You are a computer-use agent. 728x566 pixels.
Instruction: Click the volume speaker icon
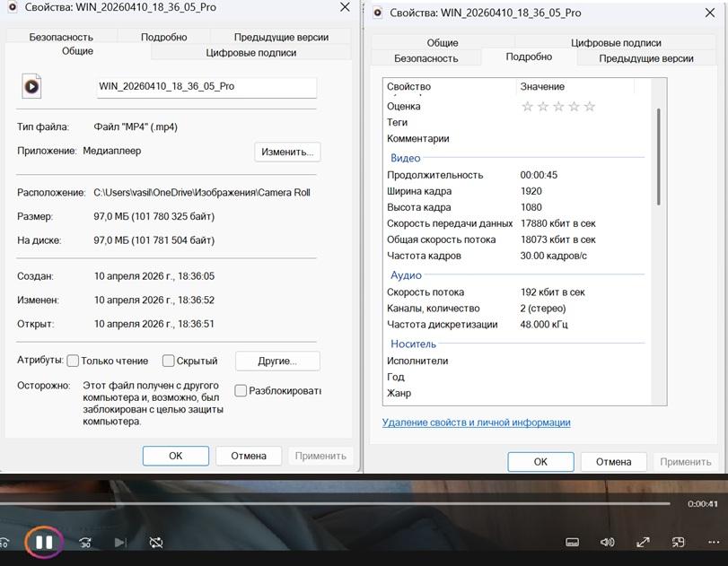(x=607, y=543)
